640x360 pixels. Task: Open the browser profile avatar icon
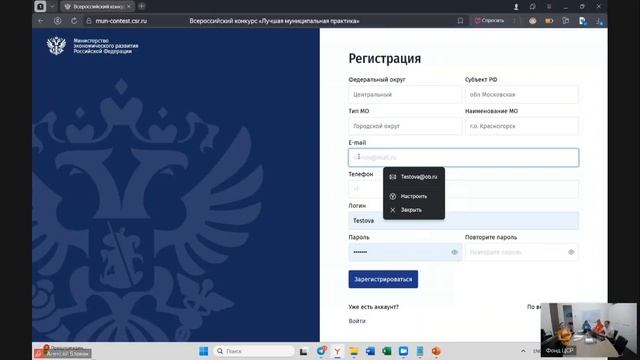pos(532,20)
